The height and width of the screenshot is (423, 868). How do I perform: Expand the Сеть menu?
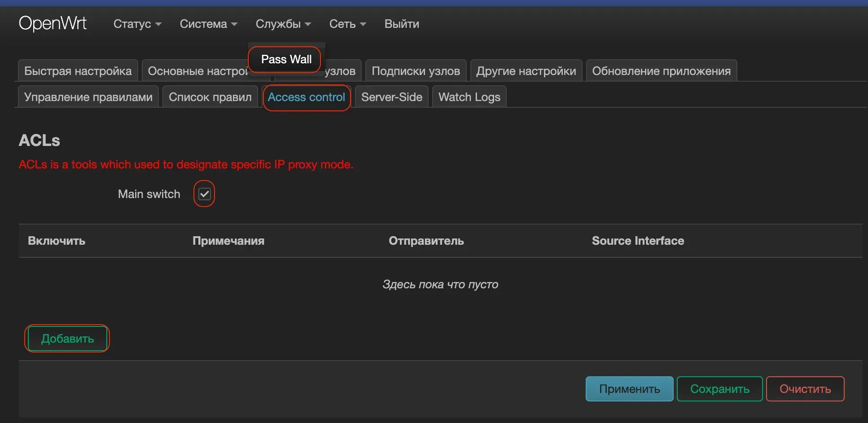point(347,24)
